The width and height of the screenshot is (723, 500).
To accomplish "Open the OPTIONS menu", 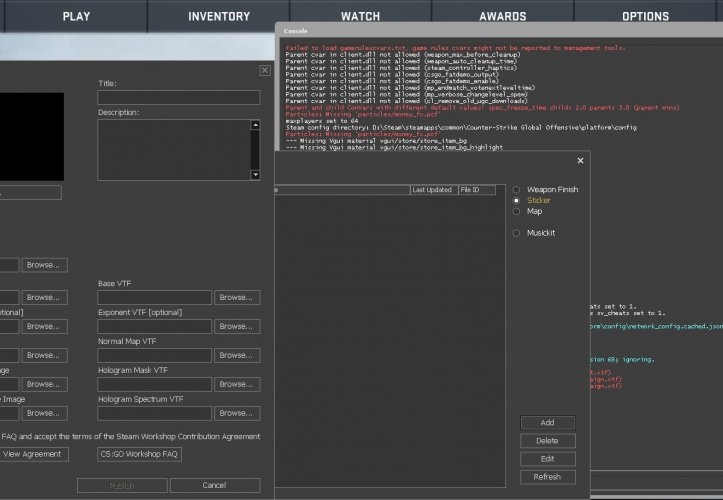I will click(645, 16).
